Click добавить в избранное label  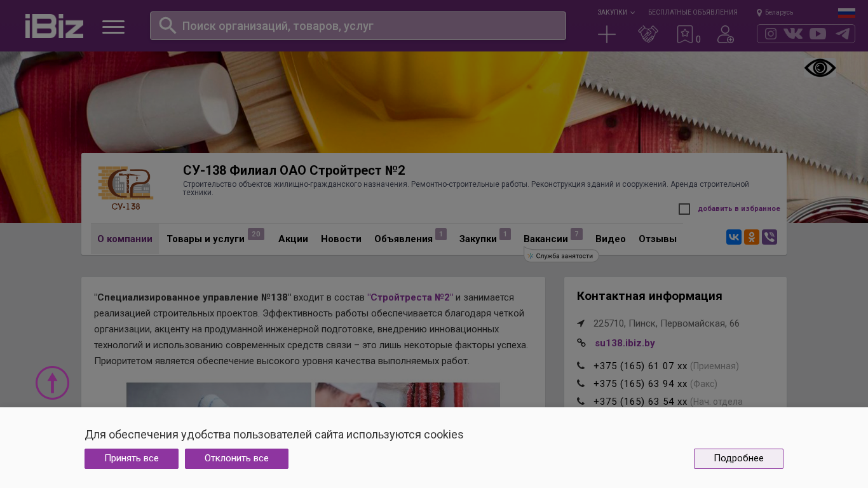(739, 209)
